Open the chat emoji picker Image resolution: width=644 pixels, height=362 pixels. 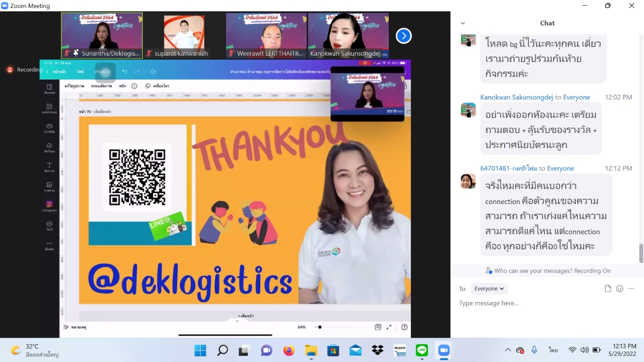point(619,288)
